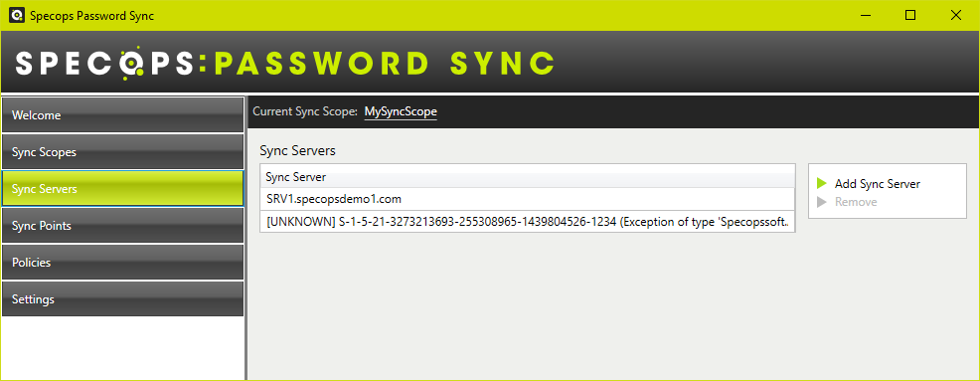
Task: Select the SRV1.specopsdemo1.com server row
Action: click(528, 199)
